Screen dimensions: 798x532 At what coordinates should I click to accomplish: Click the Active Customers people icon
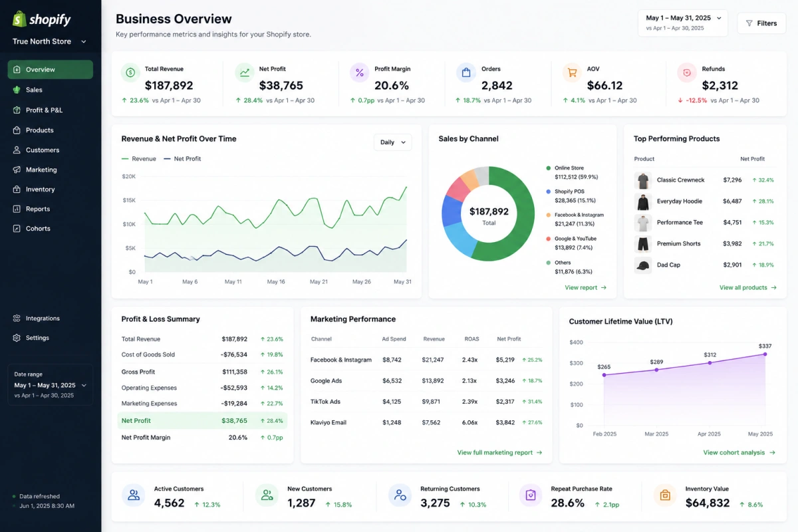(x=134, y=495)
